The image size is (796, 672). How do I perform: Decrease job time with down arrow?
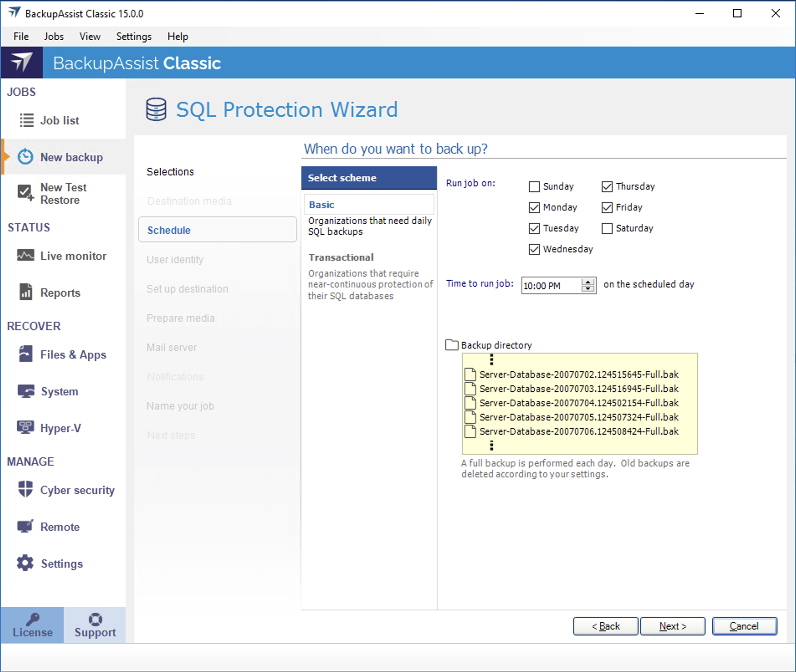click(588, 289)
